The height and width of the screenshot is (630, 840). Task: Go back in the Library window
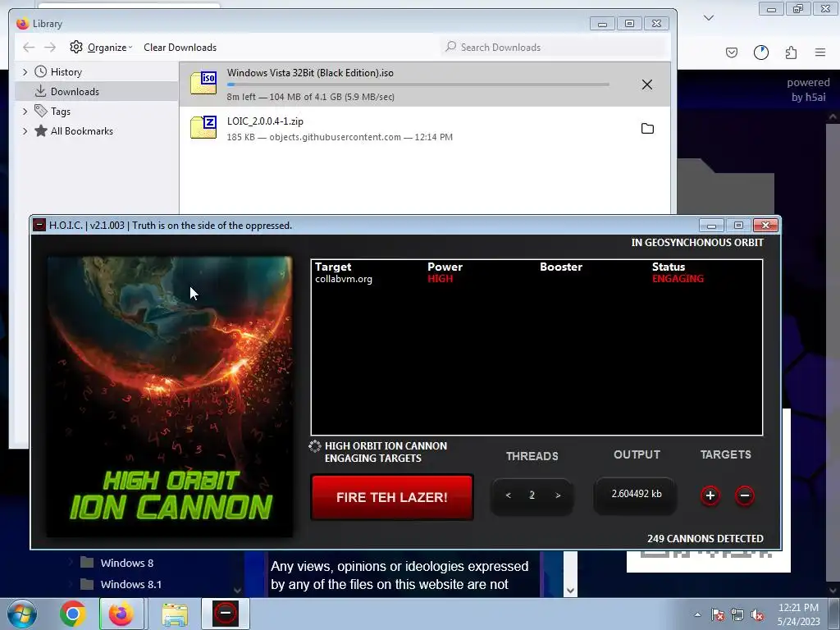coord(29,47)
